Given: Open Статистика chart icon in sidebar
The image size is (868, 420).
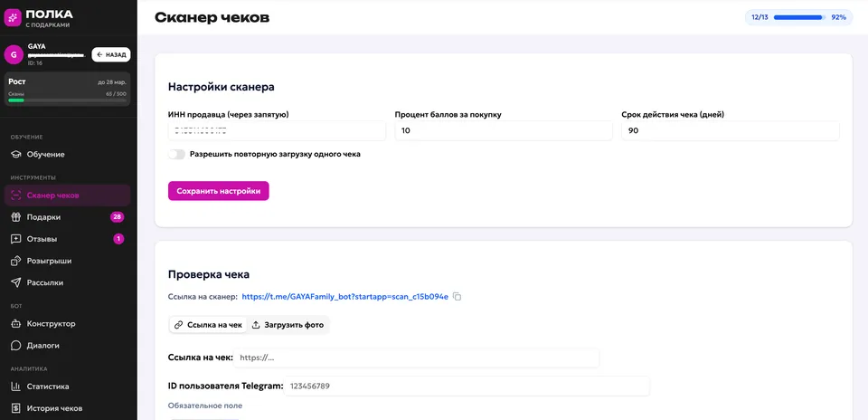Looking at the screenshot, I should pos(15,387).
